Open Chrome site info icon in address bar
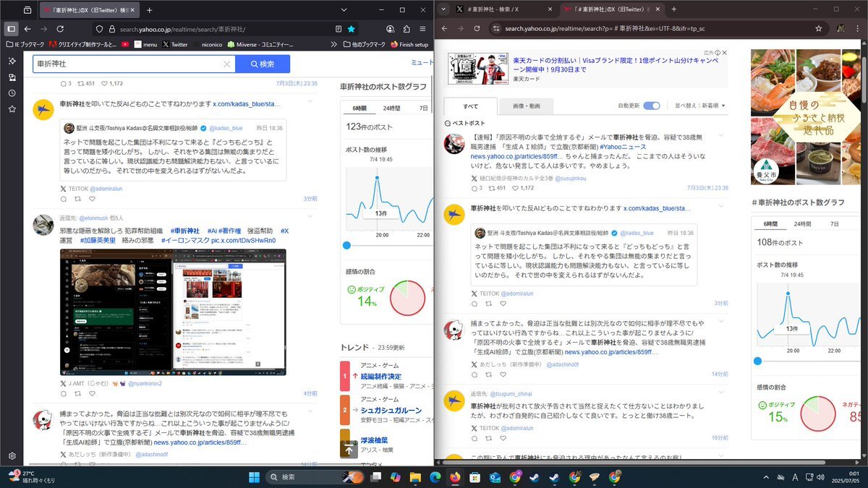The image size is (868, 488). 495,28
